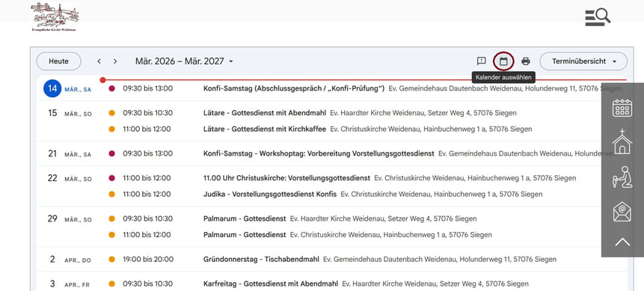Viewport: 644px width, 291px height.
Task: Click the time 19:00 bis 20:00
Action: pyautogui.click(x=148, y=260)
